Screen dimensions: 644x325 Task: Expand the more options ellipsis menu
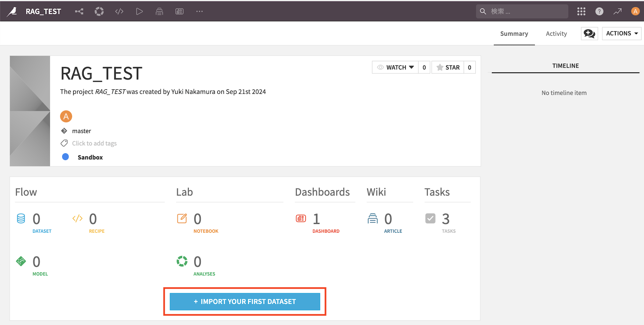pyautogui.click(x=199, y=11)
